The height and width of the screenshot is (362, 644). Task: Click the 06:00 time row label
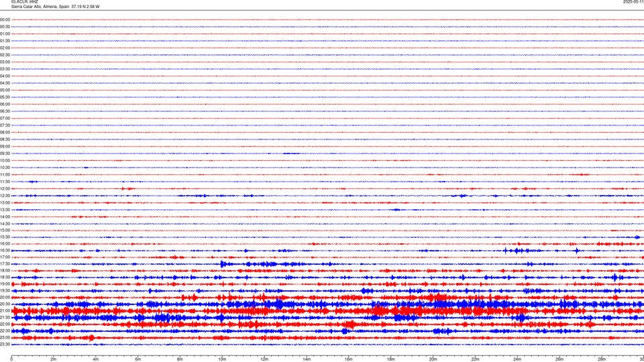coord(5,105)
